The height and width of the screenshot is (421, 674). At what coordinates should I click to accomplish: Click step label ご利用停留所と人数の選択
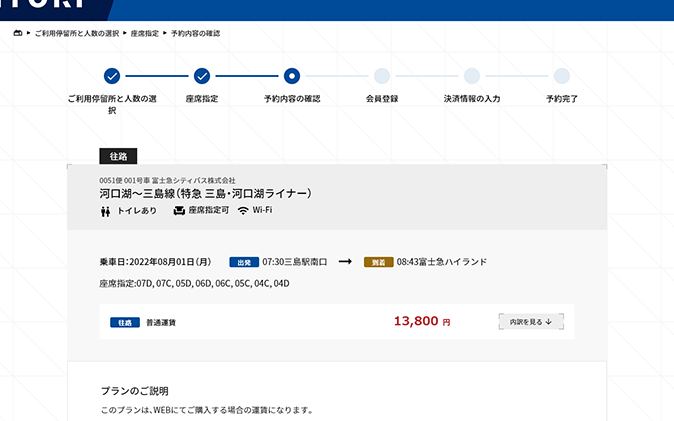[112, 104]
